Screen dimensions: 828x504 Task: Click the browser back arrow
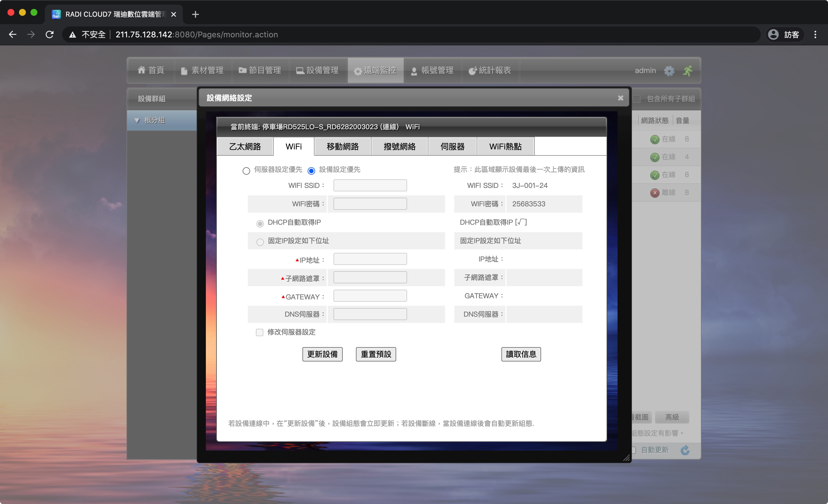coord(13,34)
